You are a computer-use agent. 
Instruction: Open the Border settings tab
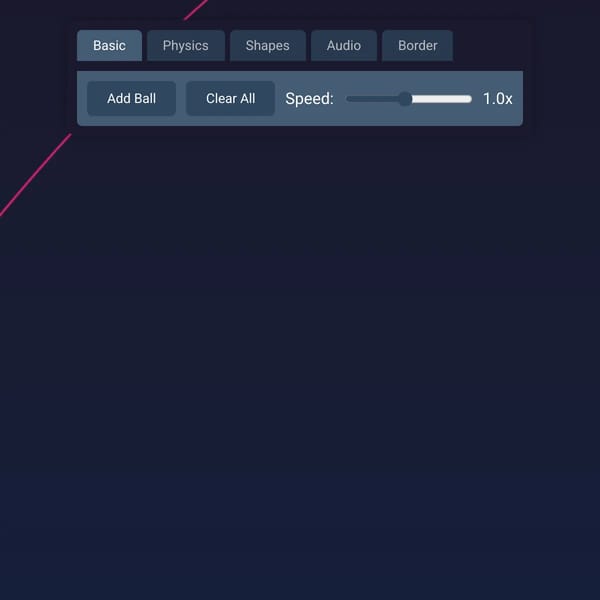417,46
